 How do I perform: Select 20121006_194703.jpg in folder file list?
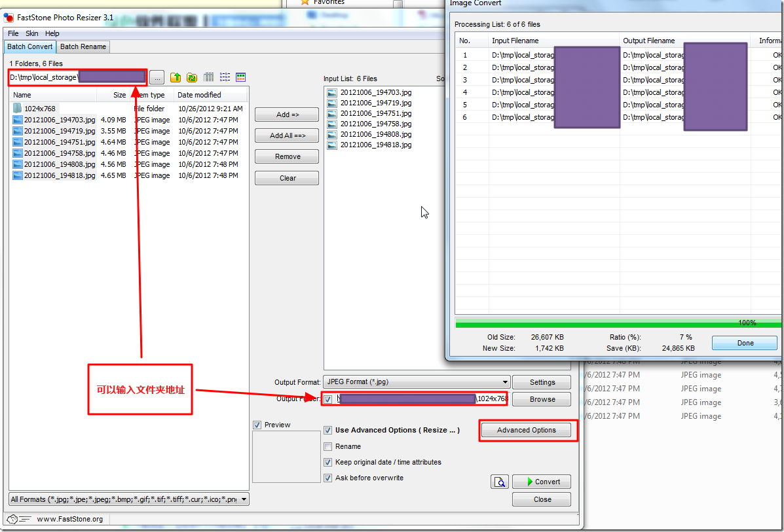pos(54,120)
